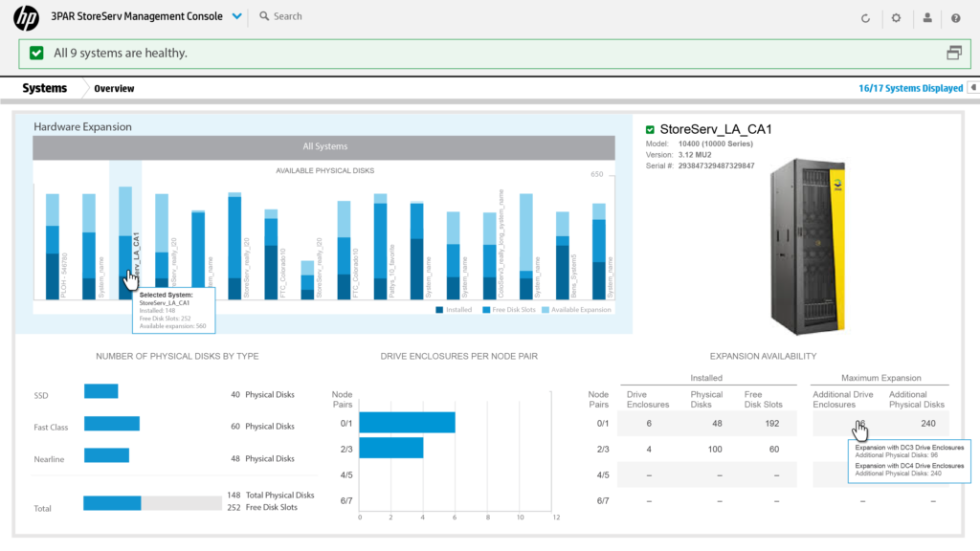
Task: Go to the Systems breadcrumb
Action: click(x=44, y=88)
